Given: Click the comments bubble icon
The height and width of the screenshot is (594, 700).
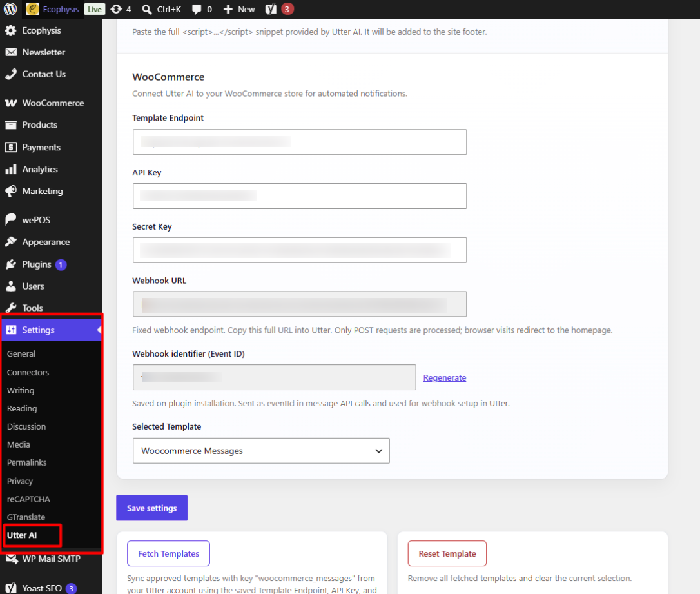Looking at the screenshot, I should click(x=197, y=10).
